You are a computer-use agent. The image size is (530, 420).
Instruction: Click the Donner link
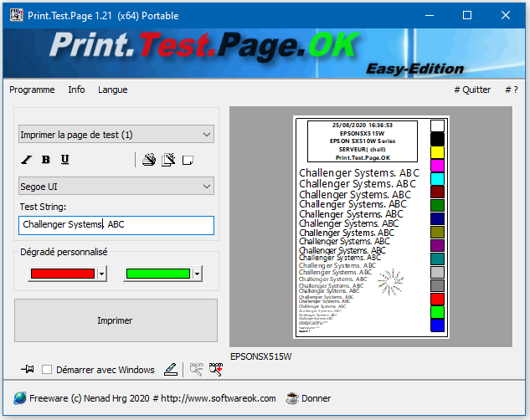(x=316, y=398)
